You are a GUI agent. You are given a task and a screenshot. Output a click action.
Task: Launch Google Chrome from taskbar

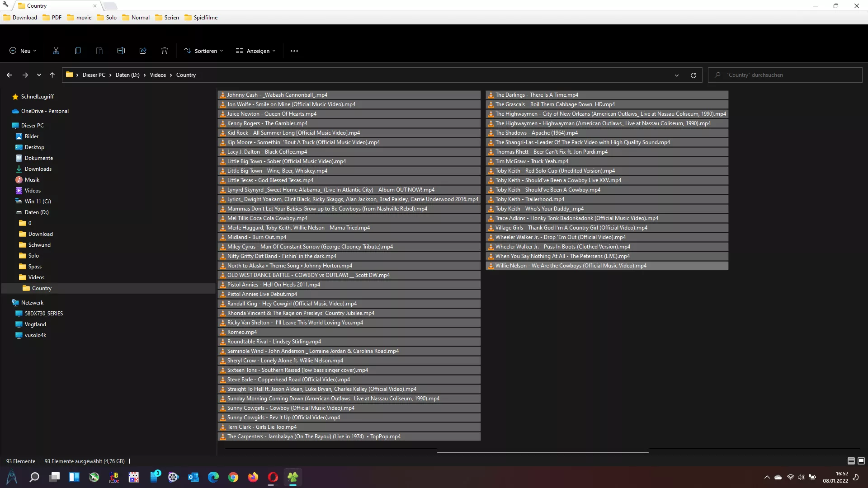[x=233, y=477]
